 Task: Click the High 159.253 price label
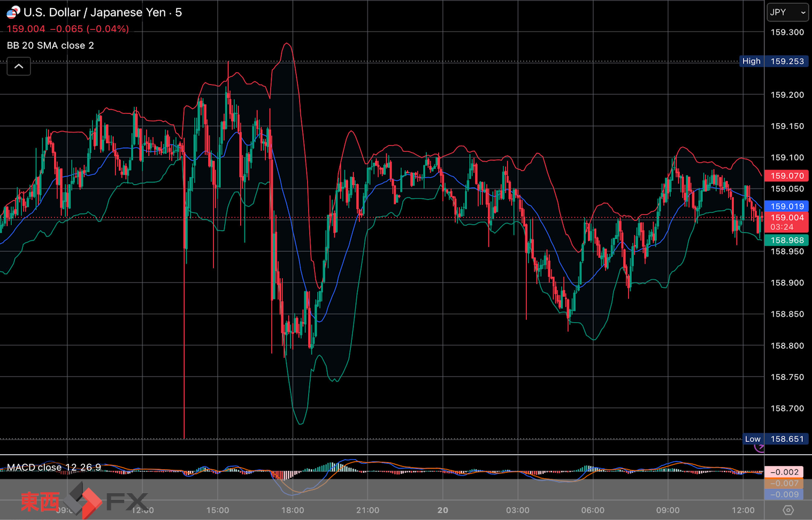click(773, 61)
